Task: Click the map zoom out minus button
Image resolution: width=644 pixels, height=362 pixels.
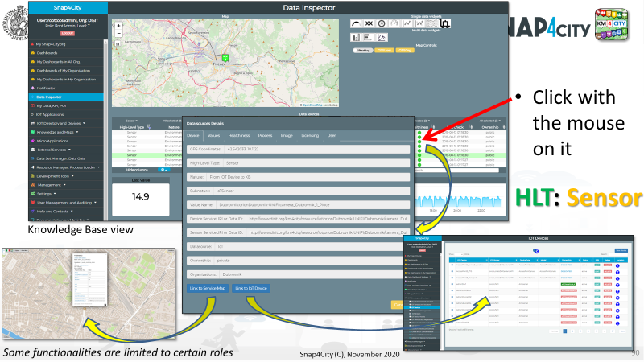Action: tap(119, 34)
